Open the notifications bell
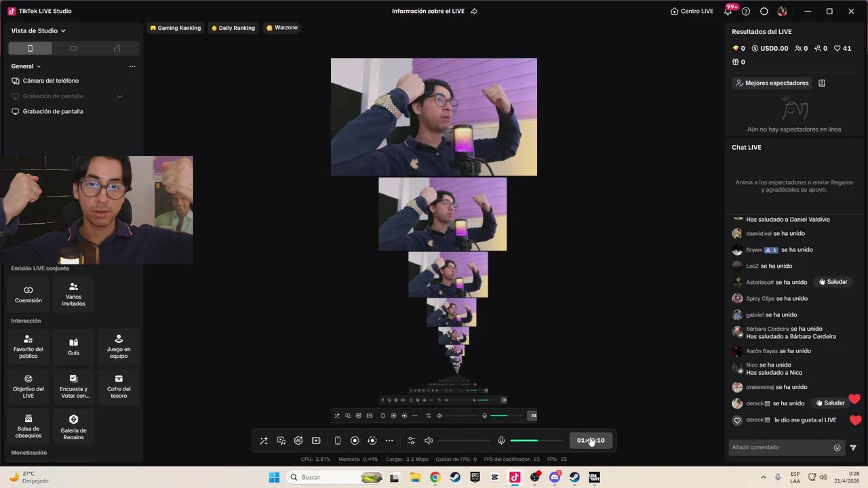 (x=728, y=12)
